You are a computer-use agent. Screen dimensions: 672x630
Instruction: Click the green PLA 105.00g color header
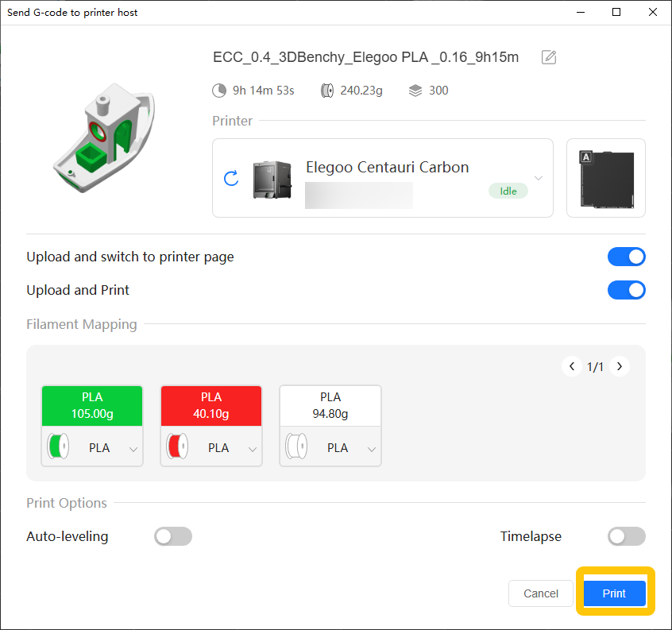(92, 405)
